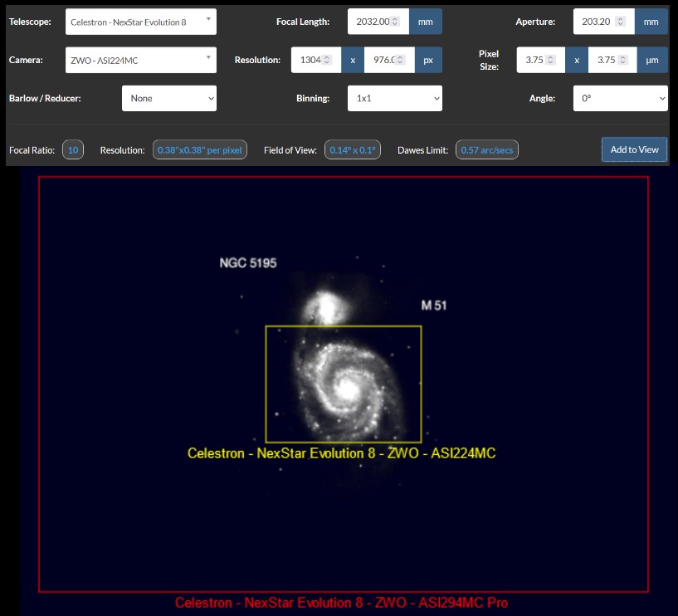Click the mm unit next to Aperture
The width and height of the screenshot is (678, 616).
pyautogui.click(x=651, y=22)
